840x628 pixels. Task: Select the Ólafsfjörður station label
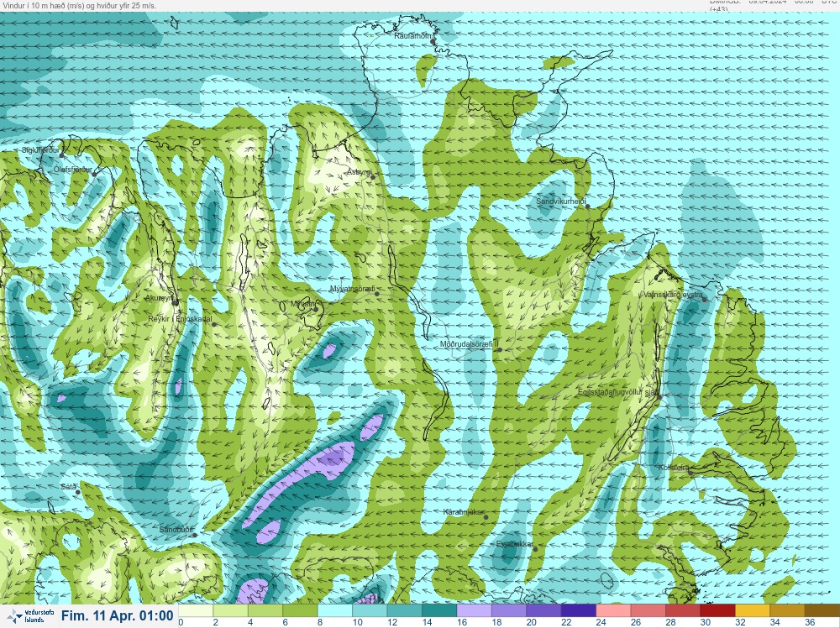click(73, 170)
